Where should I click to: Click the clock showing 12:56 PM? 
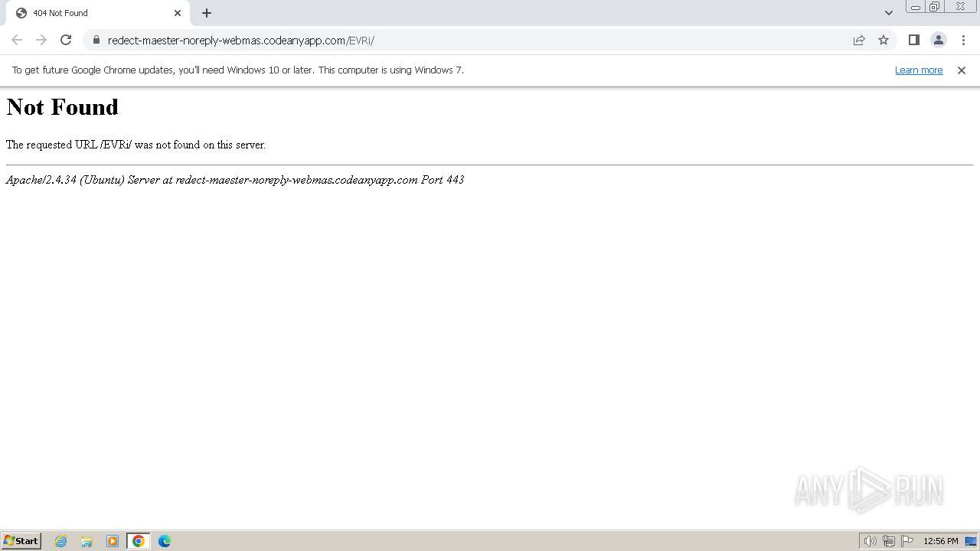(x=941, y=541)
